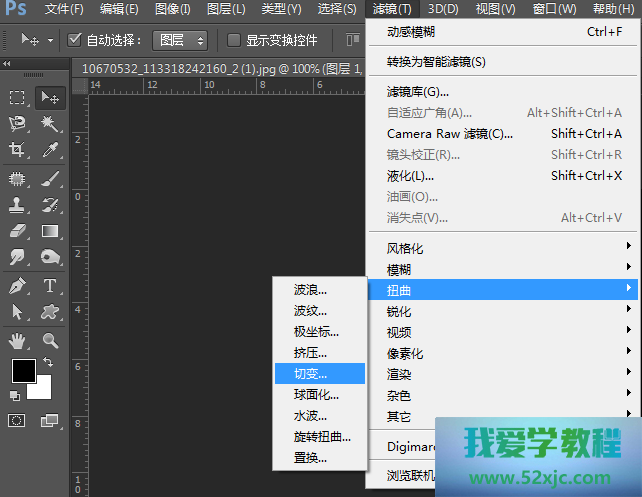Swap foreground and background colors
This screenshot has height=497, width=642.
click(47, 362)
